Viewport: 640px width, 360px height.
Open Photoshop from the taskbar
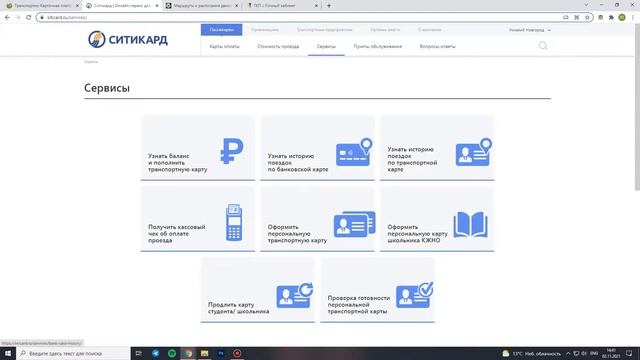221,353
